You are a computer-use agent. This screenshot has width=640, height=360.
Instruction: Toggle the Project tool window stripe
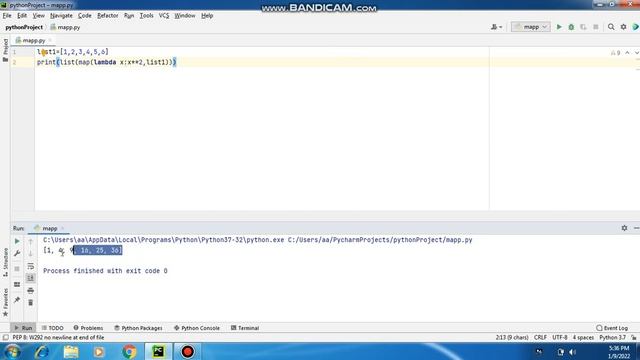tap(5, 50)
